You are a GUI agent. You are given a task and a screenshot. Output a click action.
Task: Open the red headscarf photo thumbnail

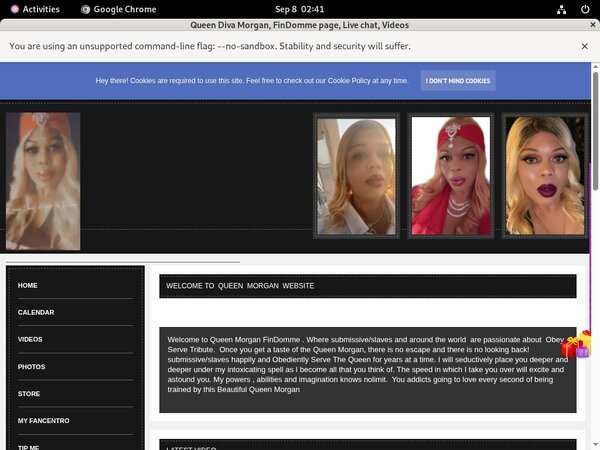(451, 176)
